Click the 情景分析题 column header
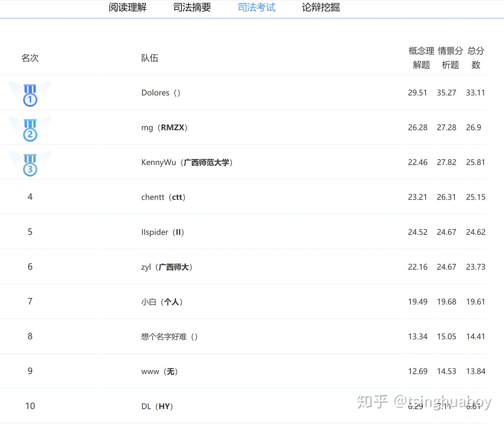 click(450, 58)
